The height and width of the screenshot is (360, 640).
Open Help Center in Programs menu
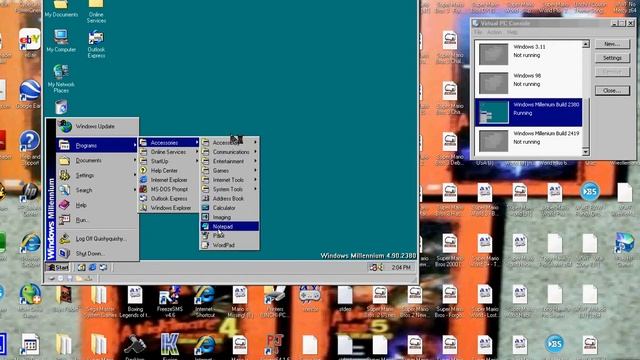(x=169, y=171)
